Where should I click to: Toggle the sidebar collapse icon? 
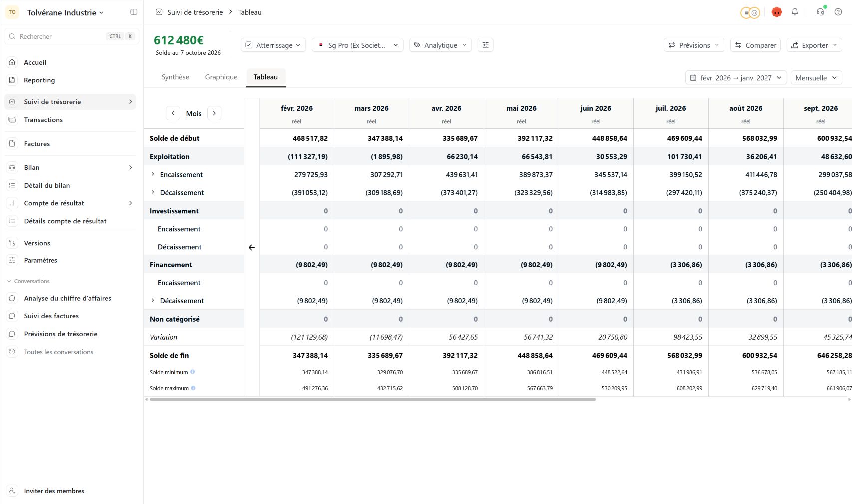134,12
